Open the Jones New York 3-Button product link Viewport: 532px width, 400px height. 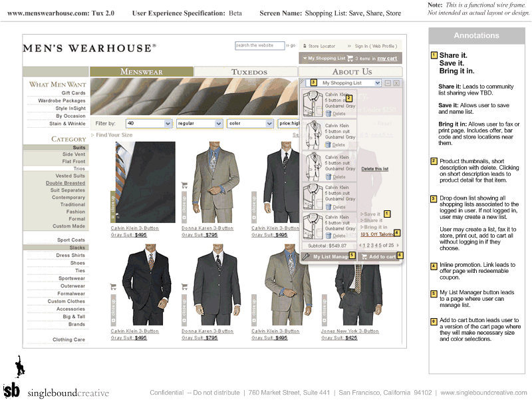point(350,331)
